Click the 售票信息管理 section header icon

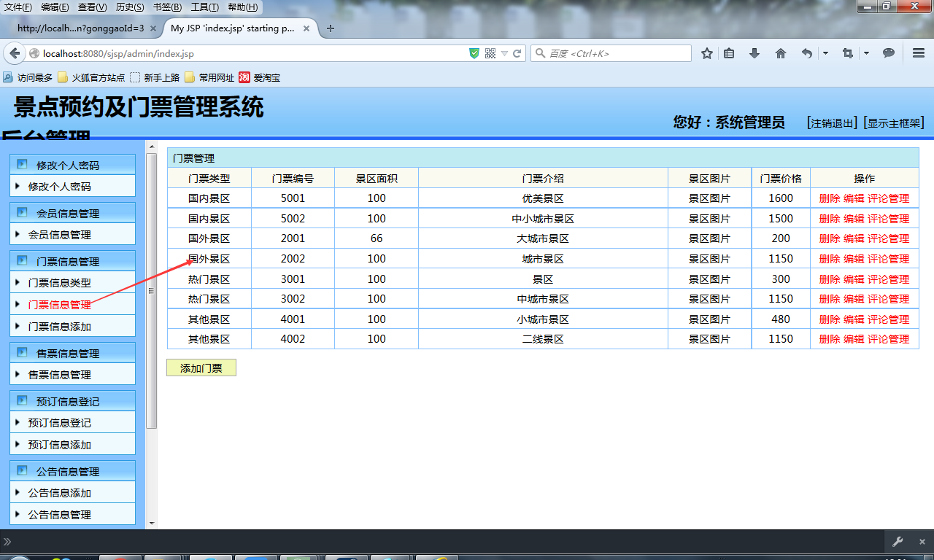coord(22,353)
